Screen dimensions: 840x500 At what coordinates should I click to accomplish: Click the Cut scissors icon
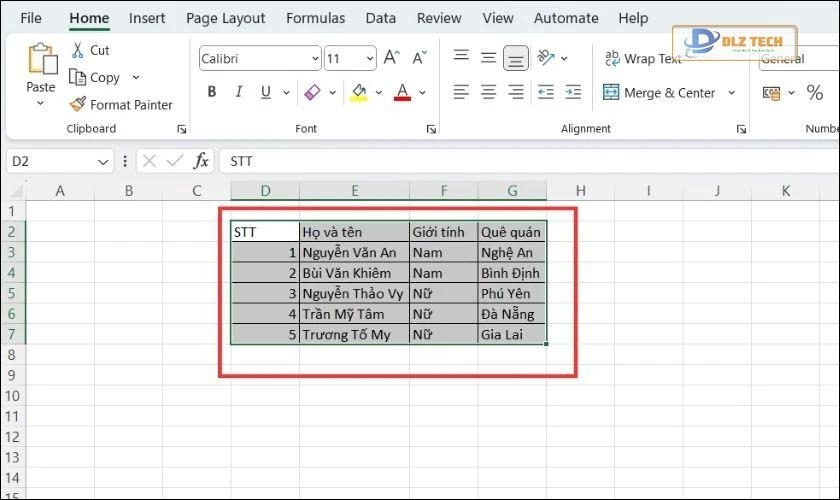pos(78,51)
